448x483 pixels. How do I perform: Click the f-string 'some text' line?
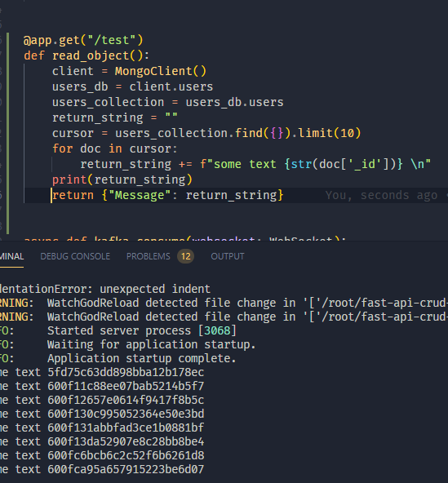pyautogui.click(x=255, y=164)
